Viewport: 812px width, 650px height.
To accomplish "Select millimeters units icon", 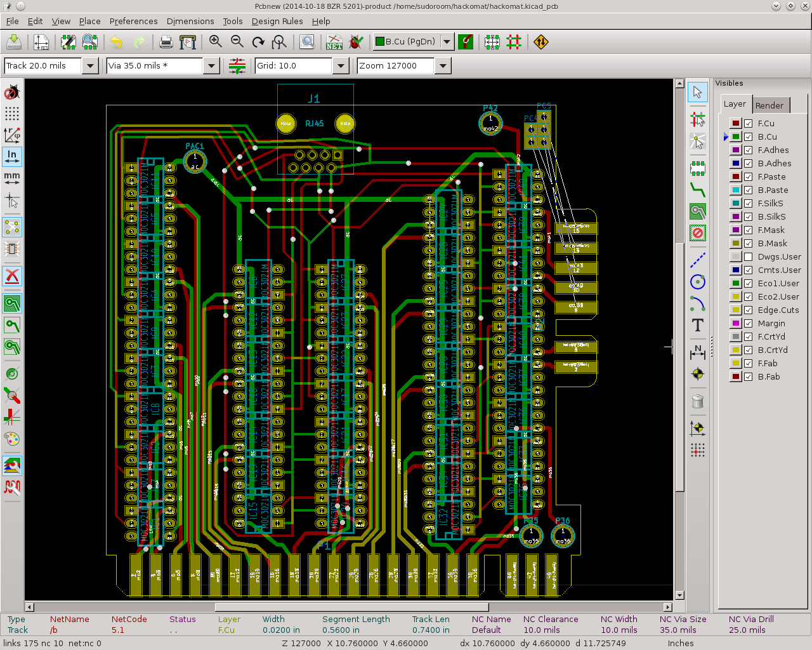I will point(12,177).
